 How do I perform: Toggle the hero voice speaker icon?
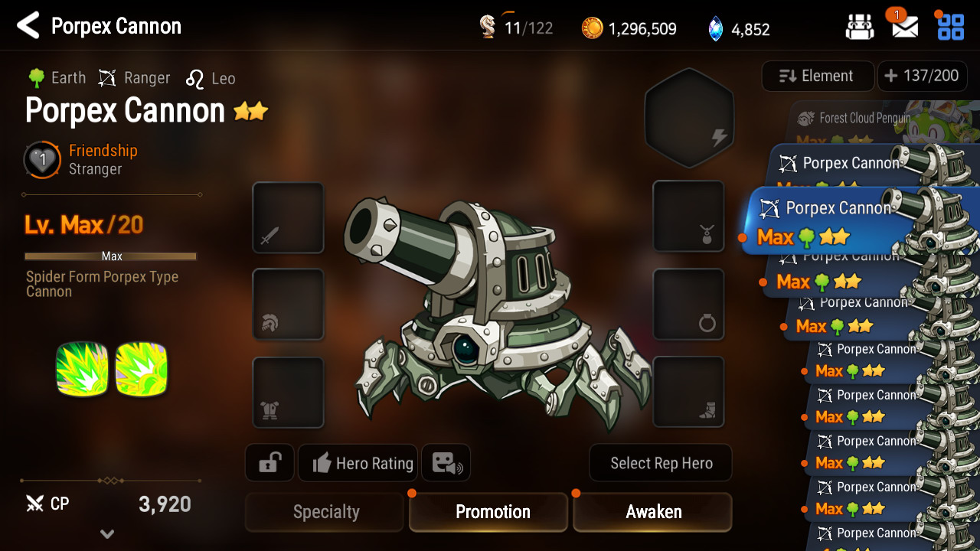click(446, 463)
